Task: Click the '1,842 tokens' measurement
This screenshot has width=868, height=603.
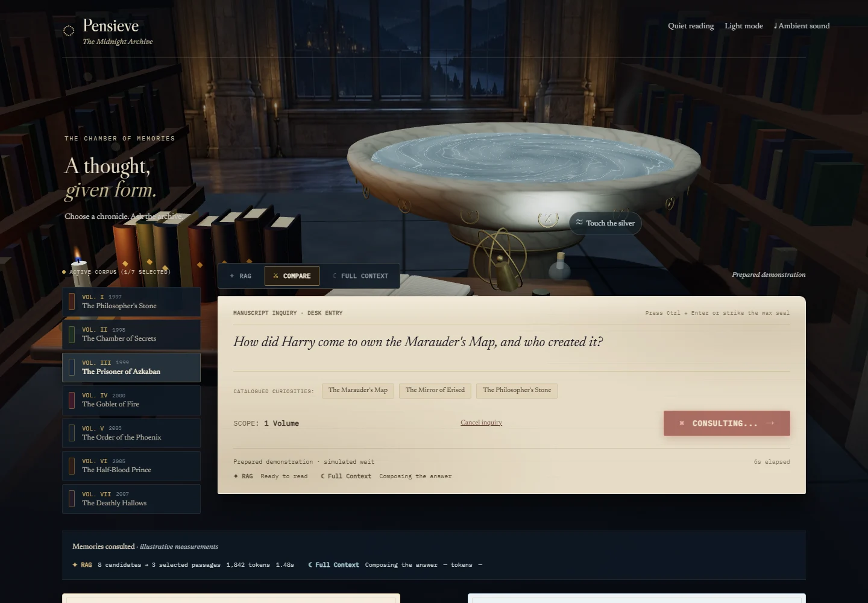Action: click(x=248, y=565)
